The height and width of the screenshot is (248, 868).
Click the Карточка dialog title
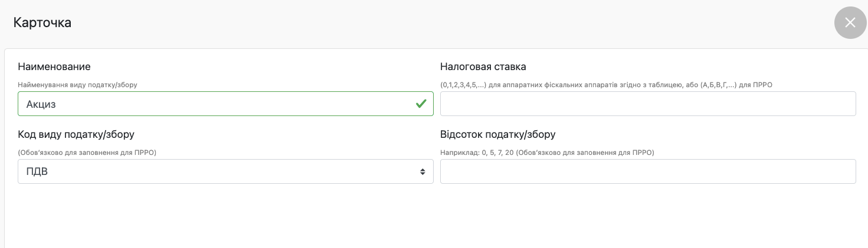[x=42, y=23]
